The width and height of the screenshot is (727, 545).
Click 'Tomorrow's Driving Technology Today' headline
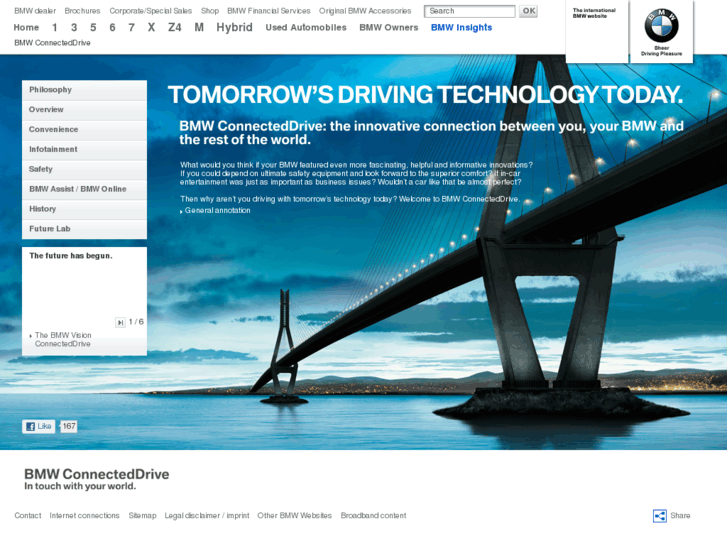425,95
